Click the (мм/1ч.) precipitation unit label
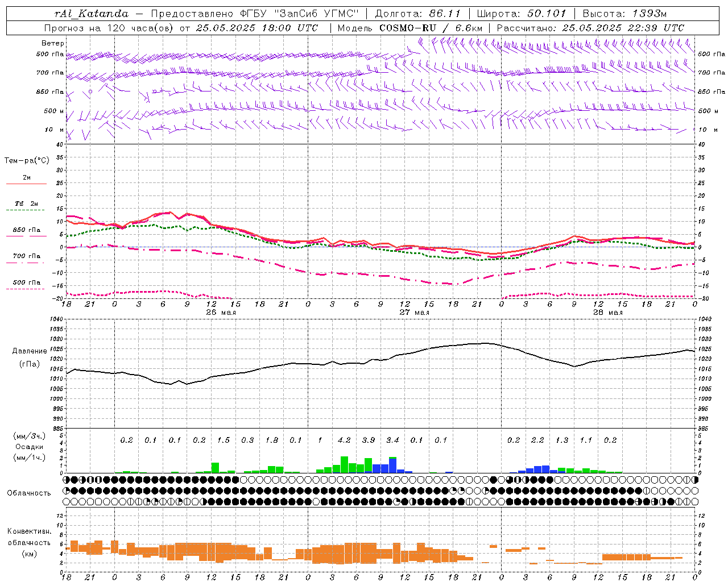Image resolution: width=728 pixels, height=582 pixels. pyautogui.click(x=30, y=458)
